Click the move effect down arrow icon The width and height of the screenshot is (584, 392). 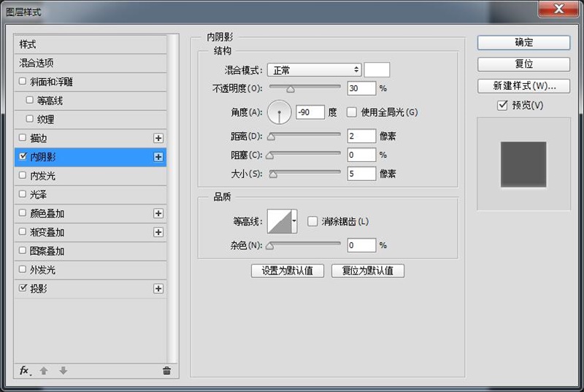click(64, 370)
